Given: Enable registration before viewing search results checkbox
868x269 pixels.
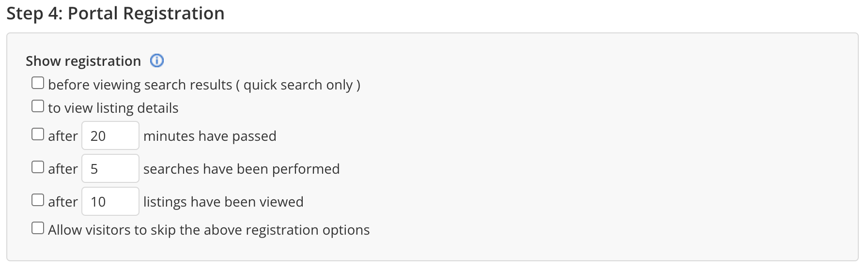Looking at the screenshot, I should (x=38, y=83).
